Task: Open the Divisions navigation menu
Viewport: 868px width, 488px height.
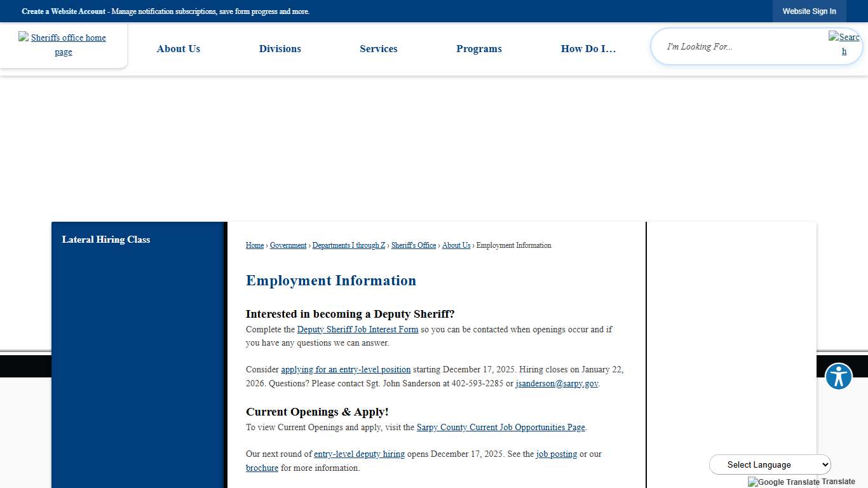Action: 280,48
